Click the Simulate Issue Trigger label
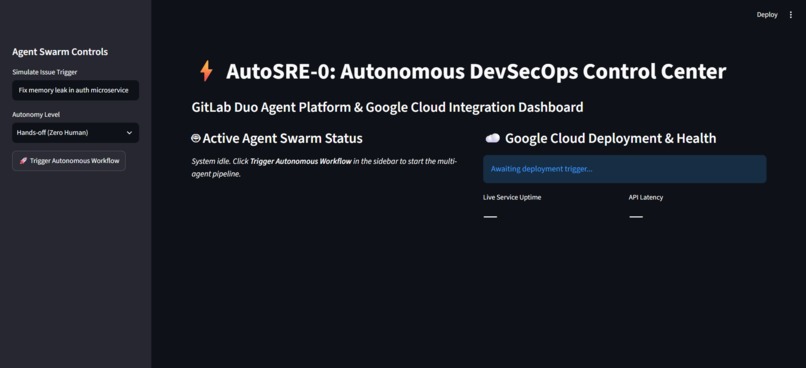This screenshot has width=806, height=368. (45, 72)
